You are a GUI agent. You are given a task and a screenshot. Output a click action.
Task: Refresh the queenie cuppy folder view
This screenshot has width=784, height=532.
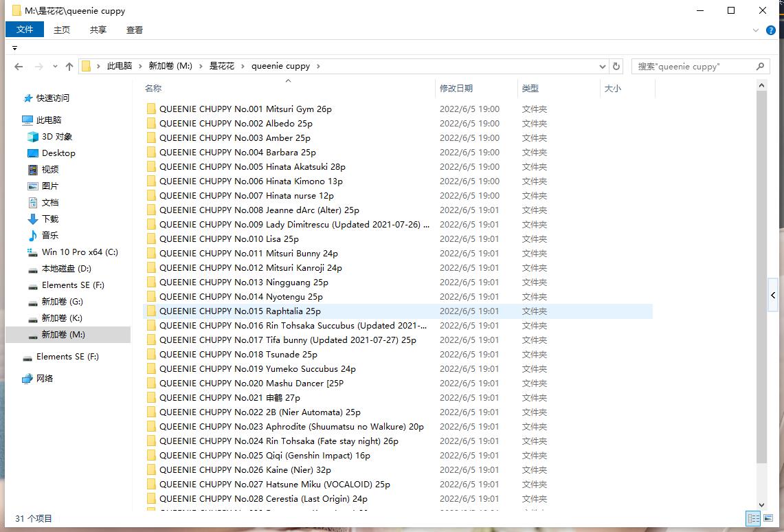tap(616, 67)
